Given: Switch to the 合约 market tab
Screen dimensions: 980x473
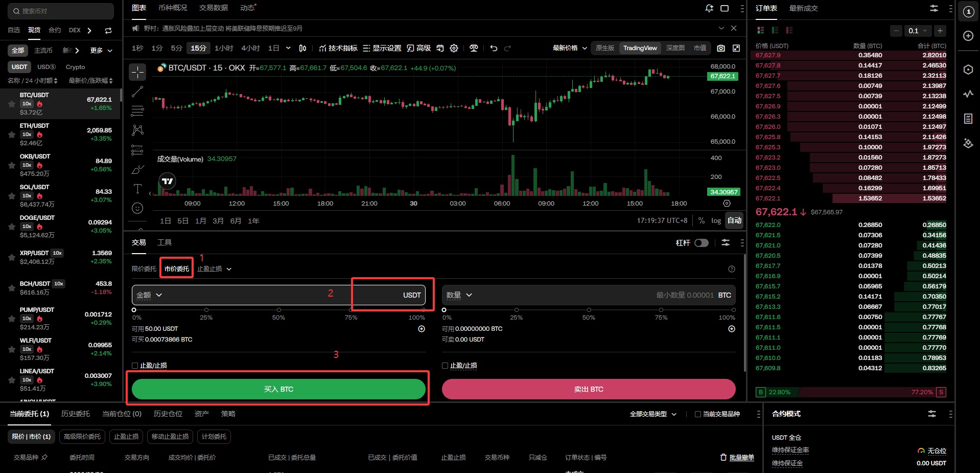Looking at the screenshot, I should pyautogui.click(x=55, y=30).
